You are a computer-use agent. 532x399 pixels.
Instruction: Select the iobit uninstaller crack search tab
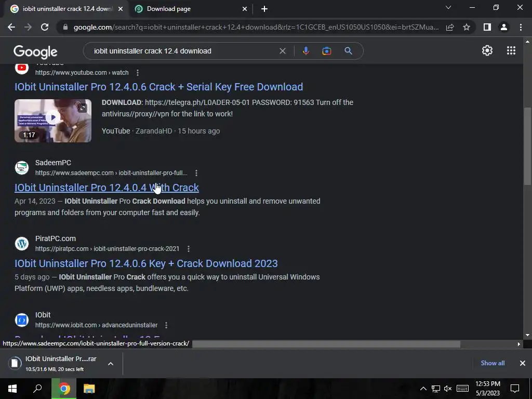coord(67,9)
